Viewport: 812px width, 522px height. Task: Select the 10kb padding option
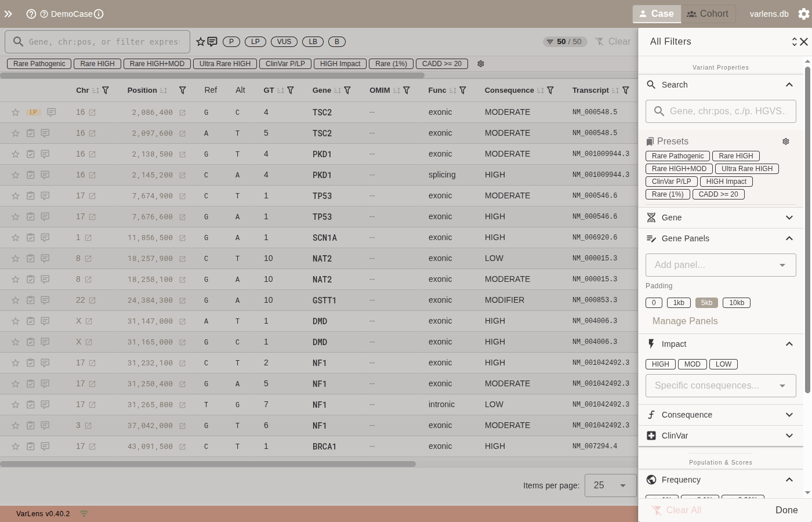tap(737, 303)
